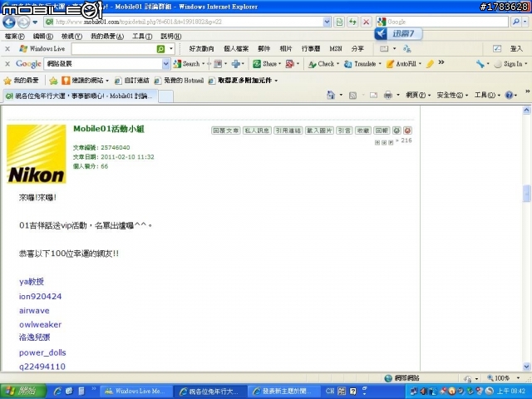This screenshot has height=399, width=532.
Task: Click the browser Back arrow button
Action: coord(9,22)
